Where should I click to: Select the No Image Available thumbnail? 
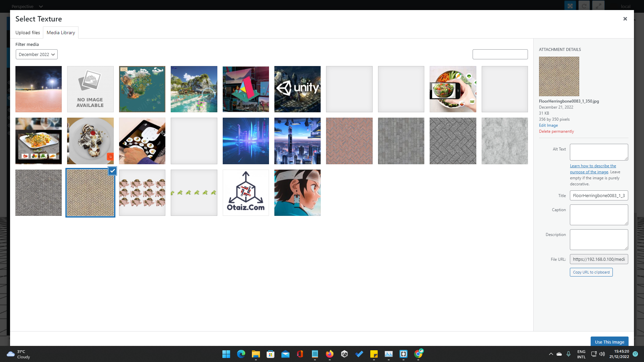click(90, 89)
